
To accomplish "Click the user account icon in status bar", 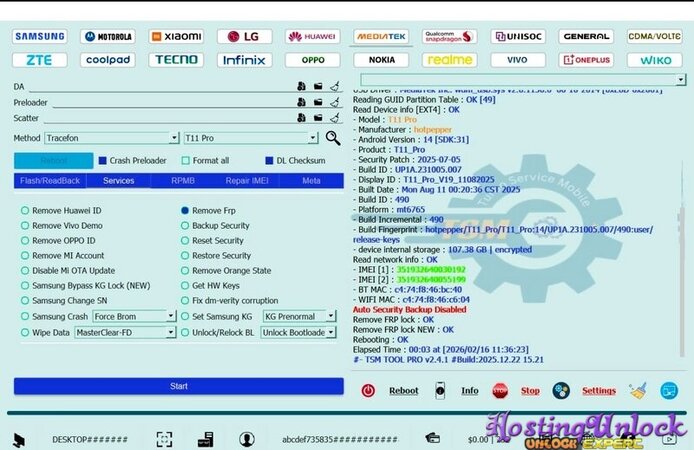I will [247, 439].
